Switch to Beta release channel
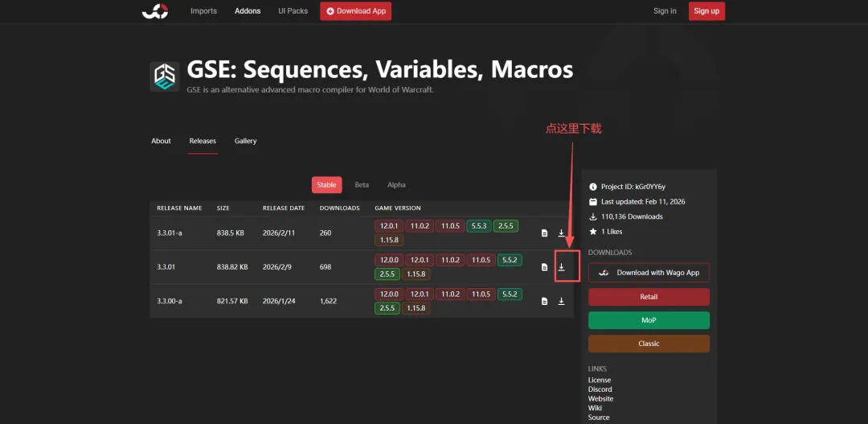The height and width of the screenshot is (424, 868). [x=362, y=185]
